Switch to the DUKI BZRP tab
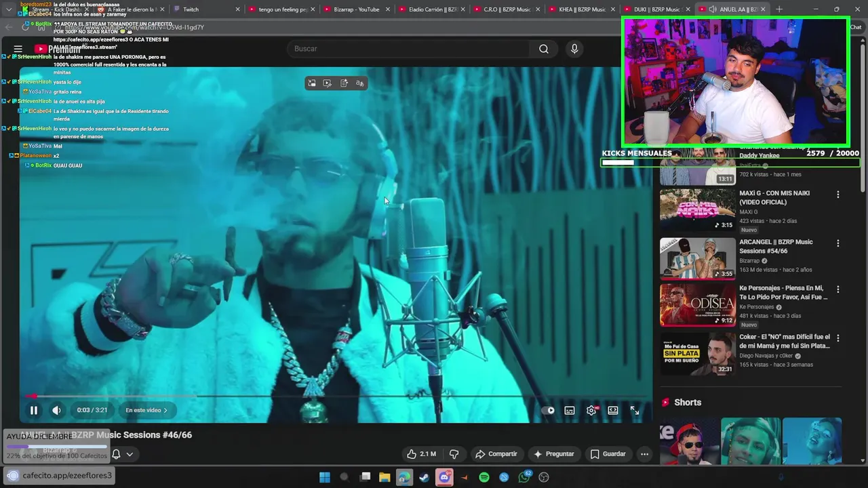The width and height of the screenshot is (868, 488). 656,9
